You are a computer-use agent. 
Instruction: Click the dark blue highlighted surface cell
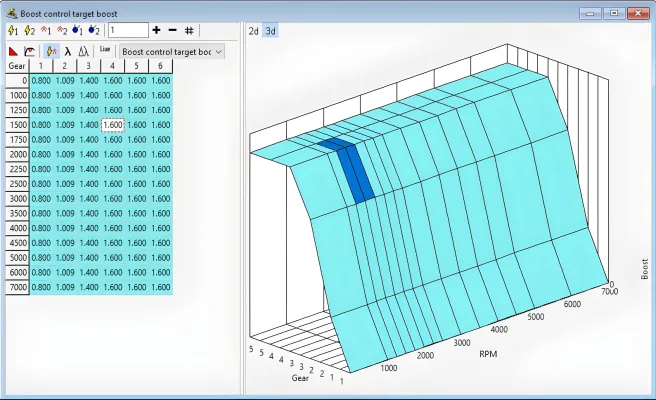pyautogui.click(x=356, y=172)
